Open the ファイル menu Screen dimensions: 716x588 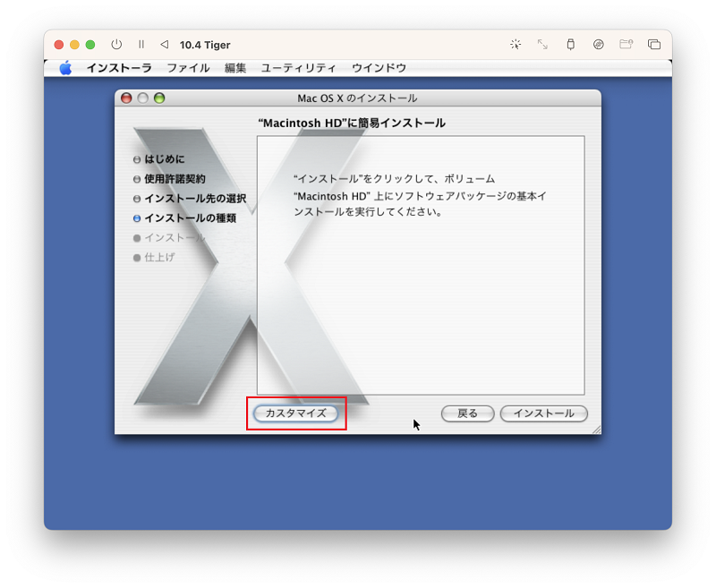tap(188, 68)
